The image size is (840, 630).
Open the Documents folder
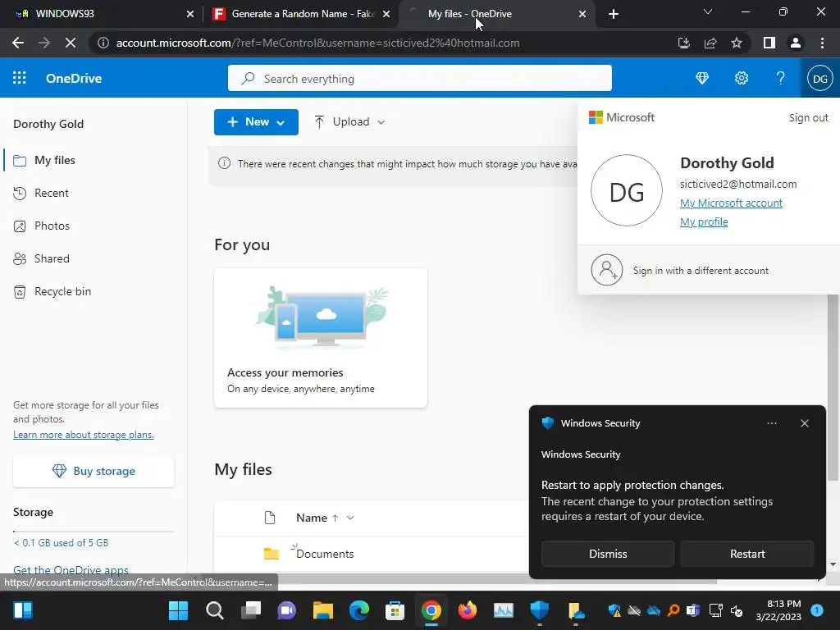tap(325, 554)
